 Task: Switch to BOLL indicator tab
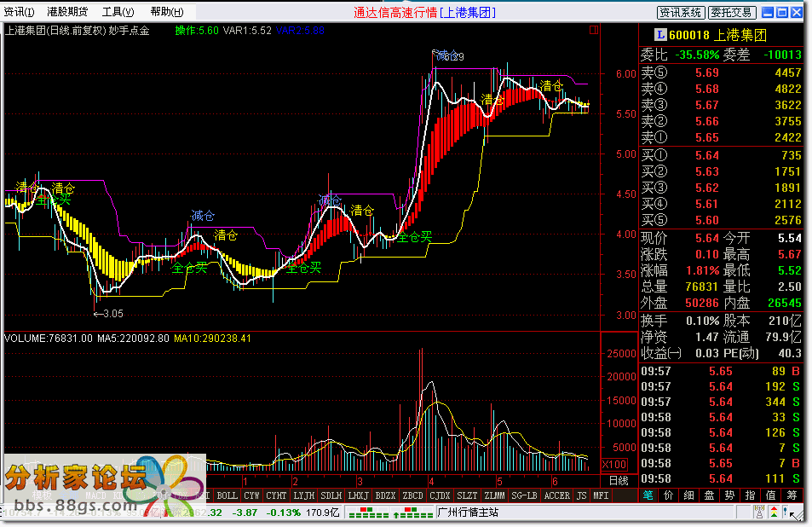[227, 496]
